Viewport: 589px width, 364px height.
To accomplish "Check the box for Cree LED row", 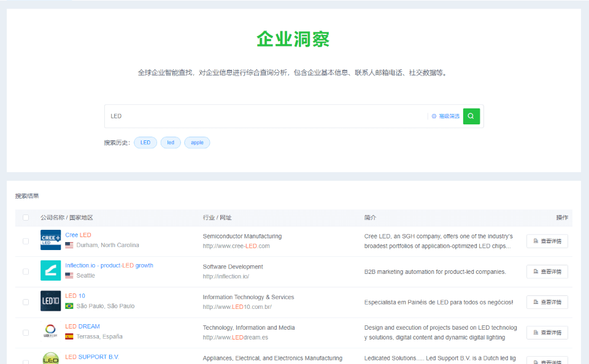I will (26, 241).
